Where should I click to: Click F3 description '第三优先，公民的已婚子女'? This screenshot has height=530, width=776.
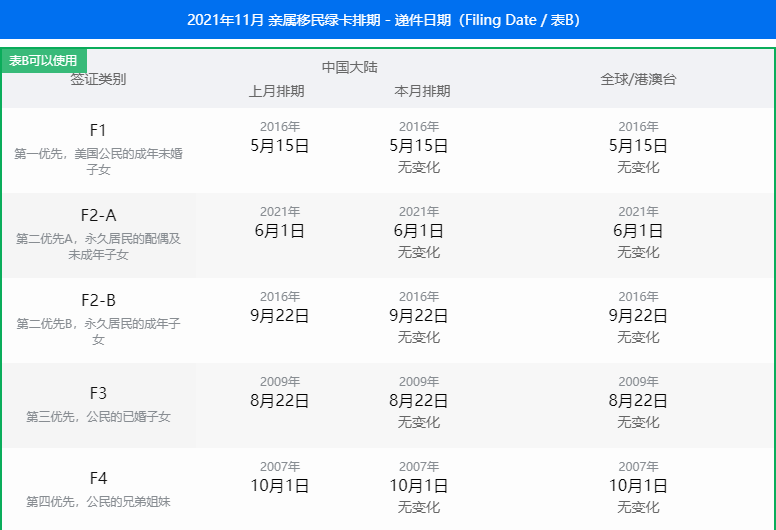point(98,417)
